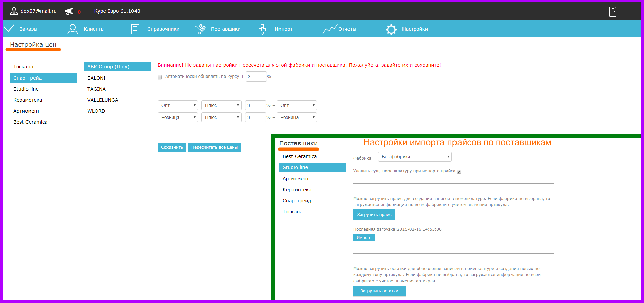This screenshot has height=303, width=644.
Task: Click the exchange rate percent input field
Action: pos(256,77)
